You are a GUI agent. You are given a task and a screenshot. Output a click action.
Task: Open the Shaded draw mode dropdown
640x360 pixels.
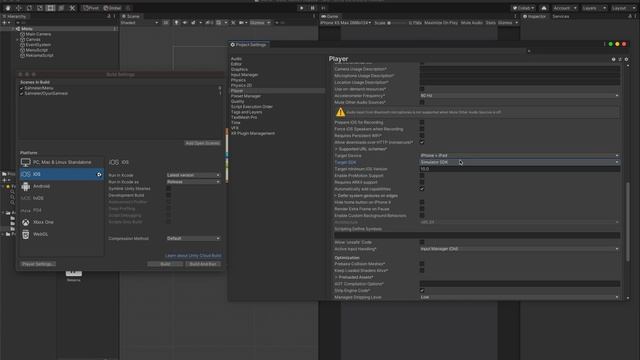(139, 23)
